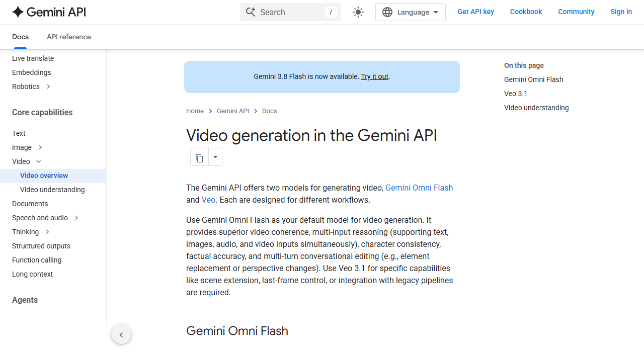
Task: Open Embeddings in sidebar
Action: click(32, 72)
